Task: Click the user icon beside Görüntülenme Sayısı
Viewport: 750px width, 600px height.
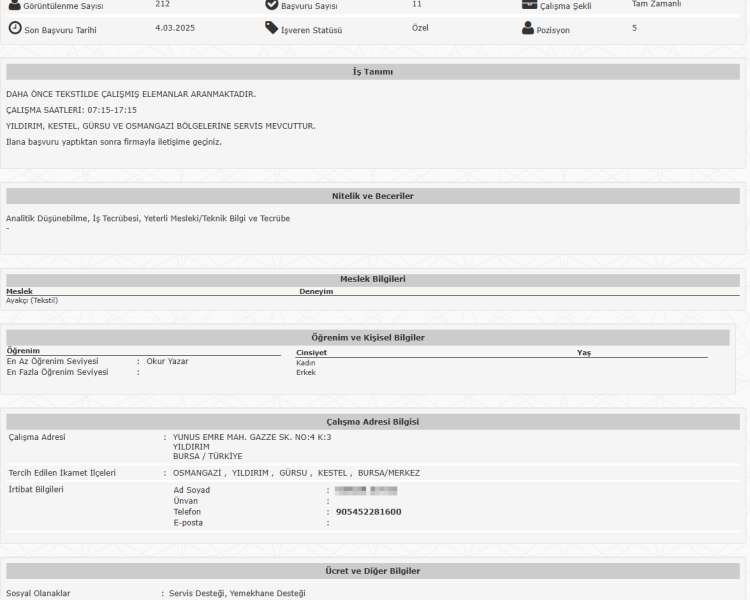Action: (x=14, y=5)
